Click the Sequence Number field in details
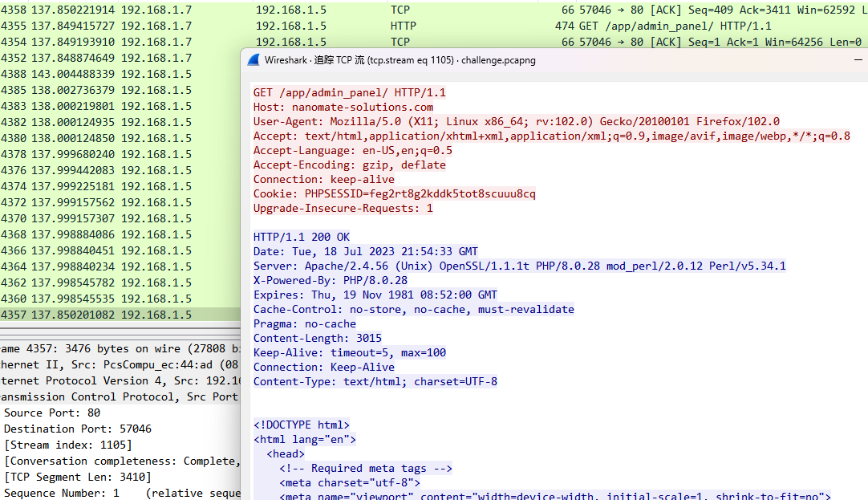Viewport: 868px width, 500px height. pyautogui.click(x=122, y=494)
